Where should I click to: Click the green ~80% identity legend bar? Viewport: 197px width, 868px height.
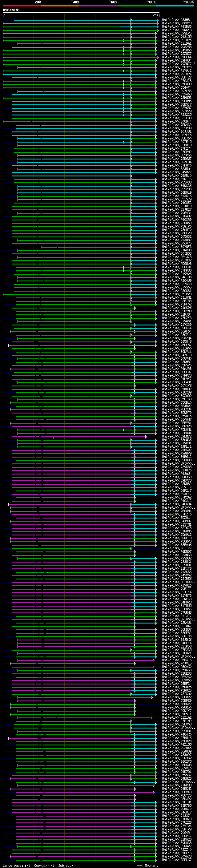[137, 6]
